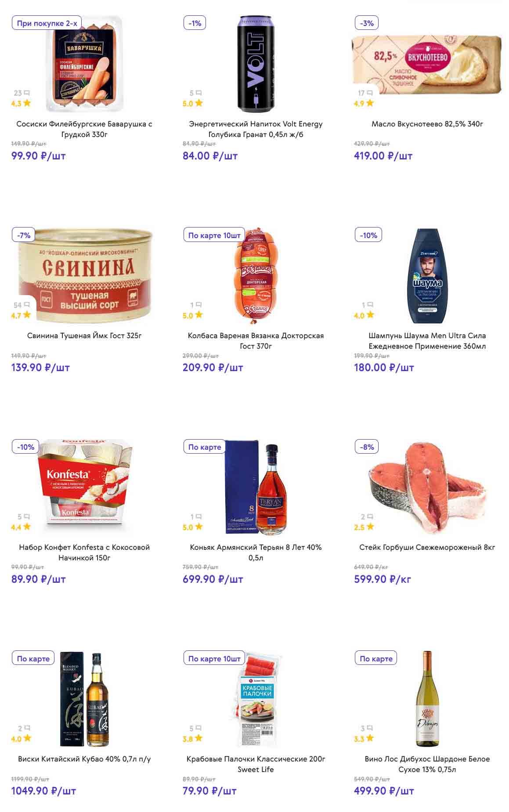Open Масло Вкуснотеево 82,5% 340г product link

click(427, 124)
